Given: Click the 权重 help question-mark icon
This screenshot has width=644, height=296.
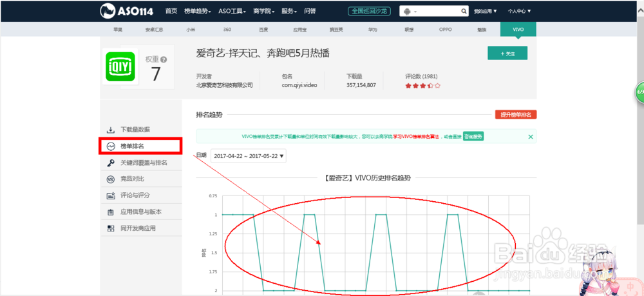Looking at the screenshot, I should point(164,59).
